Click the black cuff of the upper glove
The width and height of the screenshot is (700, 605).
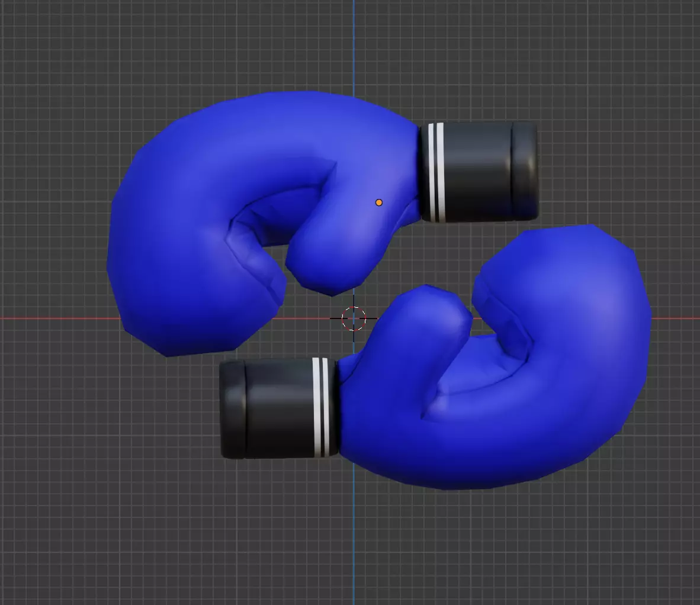480,172
